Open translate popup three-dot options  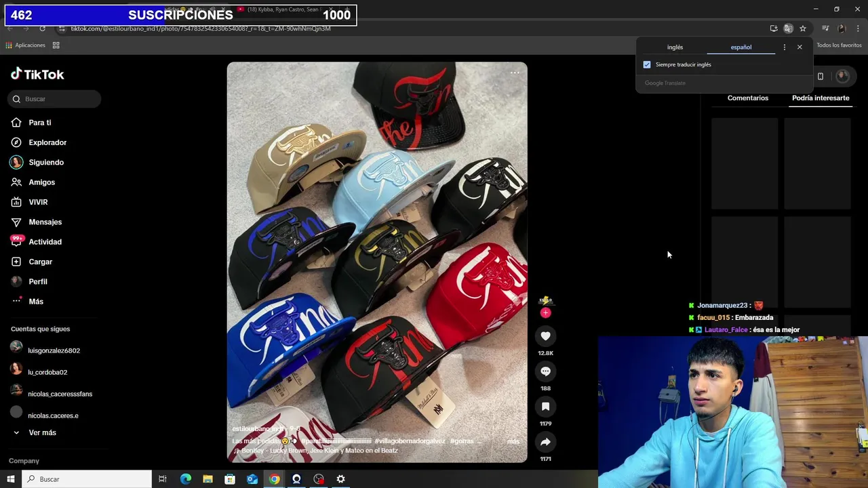(785, 47)
